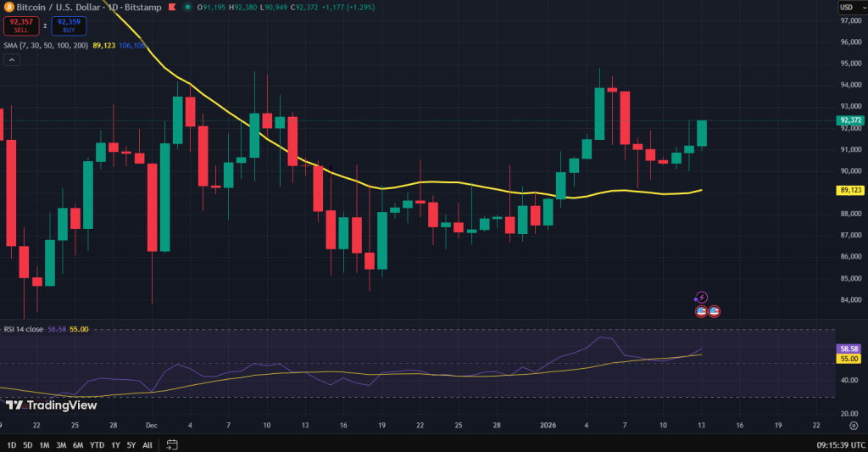The image size is (868, 452).
Task: Select the 1D time range
Action: 12,445
